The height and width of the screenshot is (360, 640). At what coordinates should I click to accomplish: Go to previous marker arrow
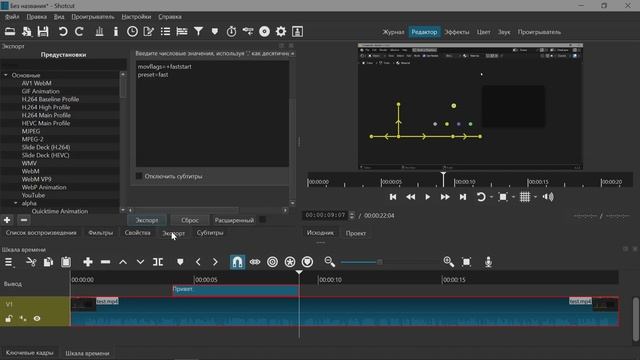198,262
